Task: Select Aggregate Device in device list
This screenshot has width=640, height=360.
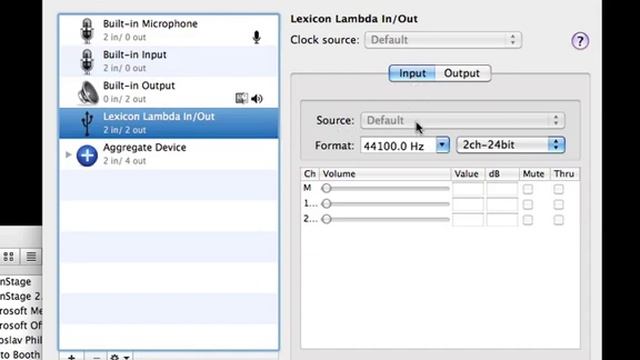Action: (169, 154)
